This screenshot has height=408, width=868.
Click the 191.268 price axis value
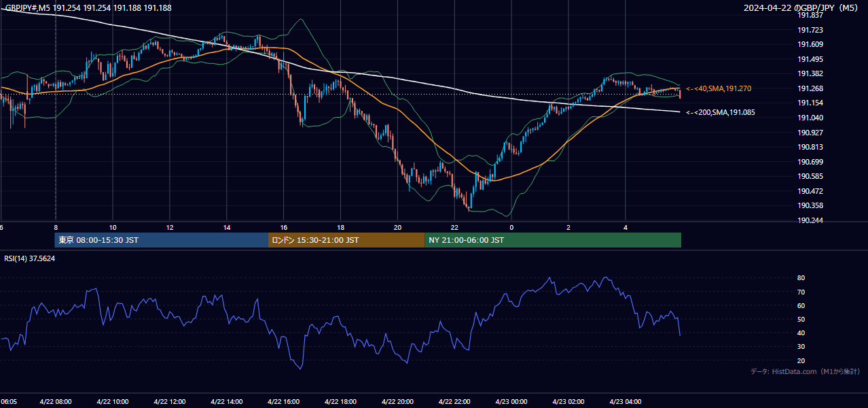pos(810,88)
